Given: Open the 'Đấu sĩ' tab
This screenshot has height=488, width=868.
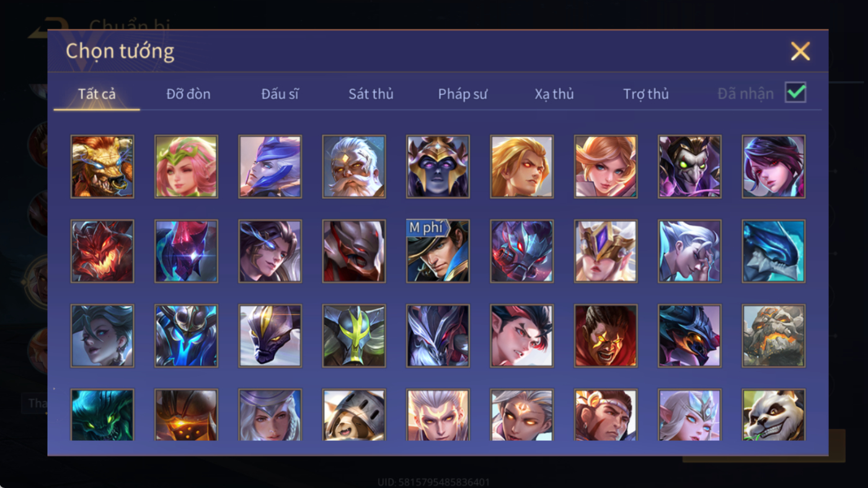Looking at the screenshot, I should click(x=280, y=94).
